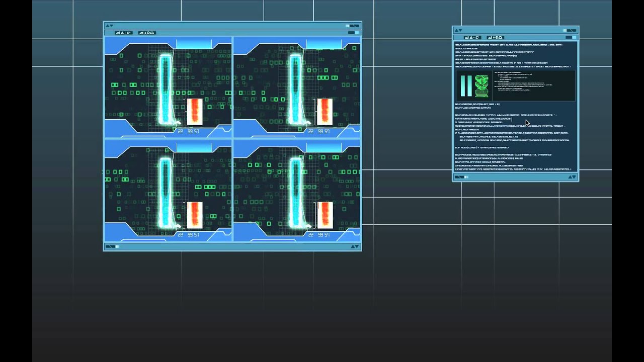Open bottom-right scan panel in left window

(297, 191)
